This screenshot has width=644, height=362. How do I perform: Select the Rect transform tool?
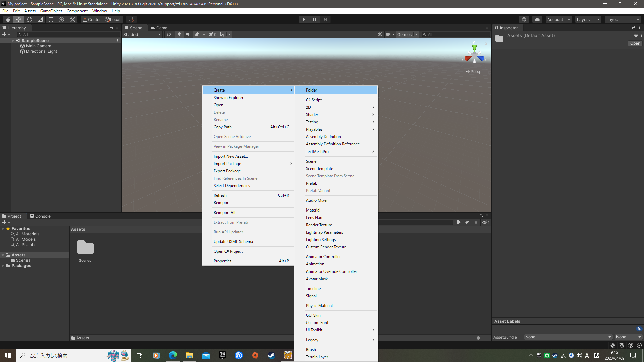click(x=51, y=19)
